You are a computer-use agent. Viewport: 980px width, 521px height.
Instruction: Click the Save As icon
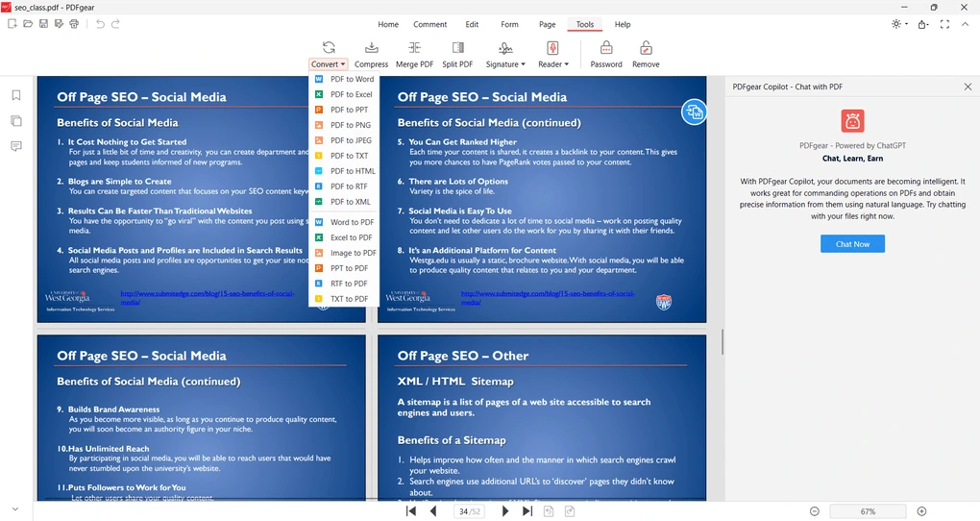click(59, 24)
